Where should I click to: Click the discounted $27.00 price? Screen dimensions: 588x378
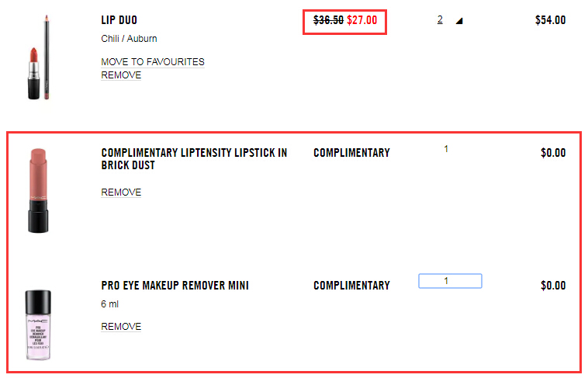pos(361,20)
